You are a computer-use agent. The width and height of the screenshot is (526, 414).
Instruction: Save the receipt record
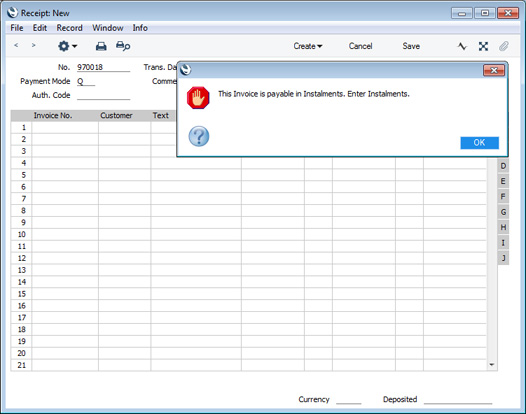click(411, 46)
